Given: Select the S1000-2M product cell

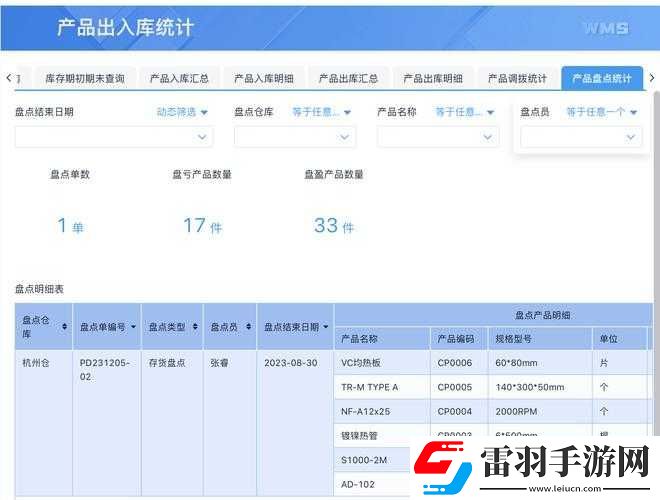Looking at the screenshot, I should pos(372,460).
